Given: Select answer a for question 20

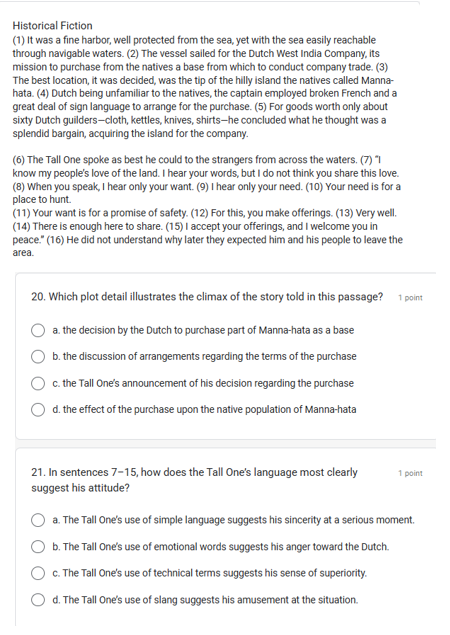Looking at the screenshot, I should click(x=38, y=330).
